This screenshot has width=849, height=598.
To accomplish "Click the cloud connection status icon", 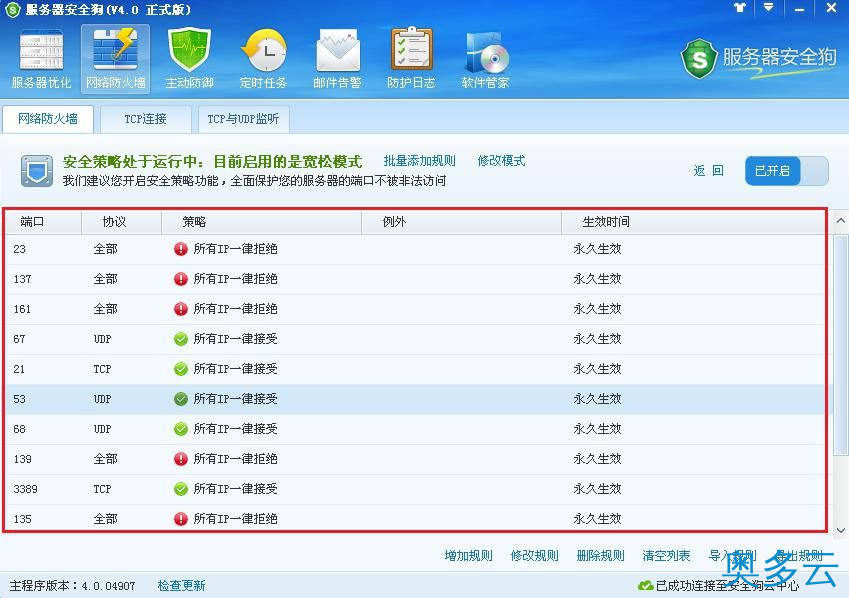I will click(x=645, y=586).
